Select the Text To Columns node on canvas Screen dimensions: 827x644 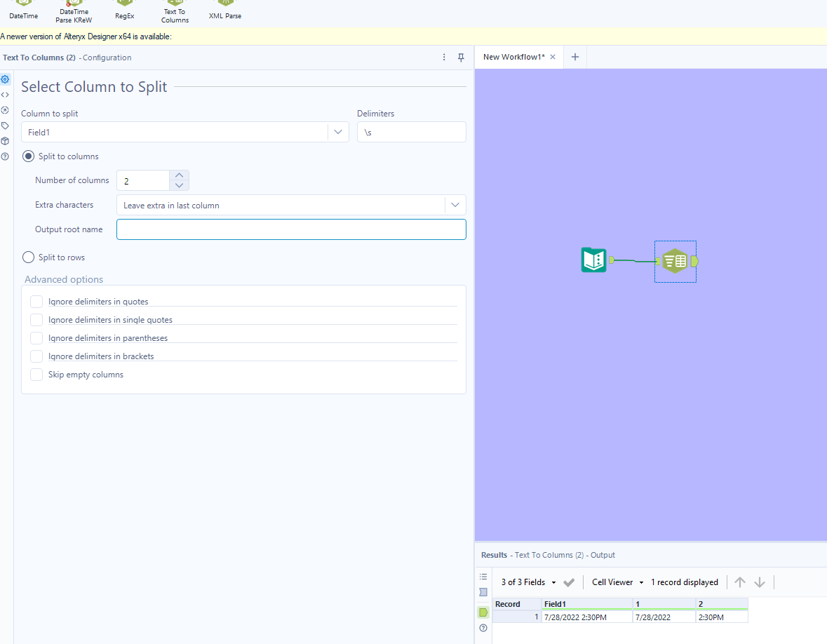pos(675,262)
